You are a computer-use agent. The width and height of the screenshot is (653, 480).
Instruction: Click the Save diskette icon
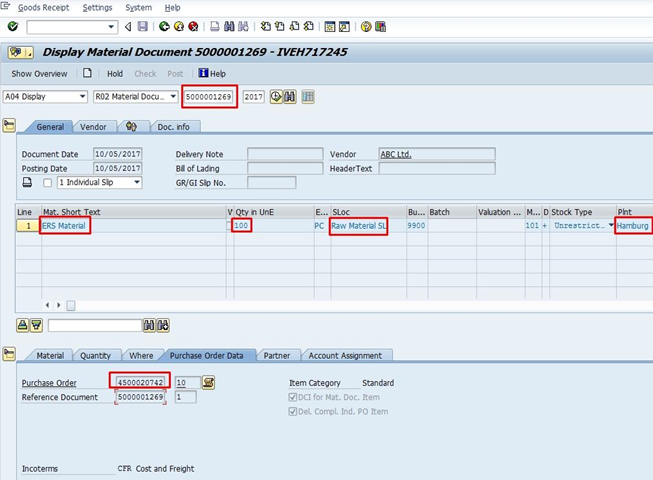pos(142,27)
